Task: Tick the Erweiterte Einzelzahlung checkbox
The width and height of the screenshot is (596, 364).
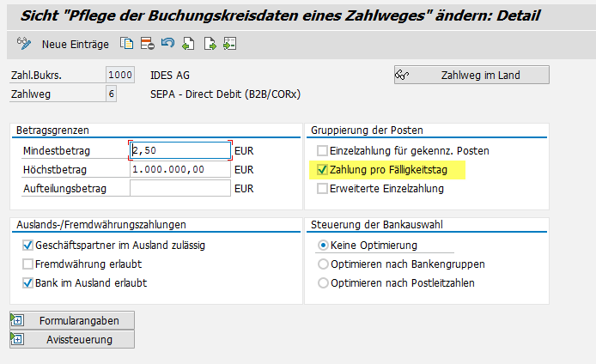Action: tap(323, 189)
